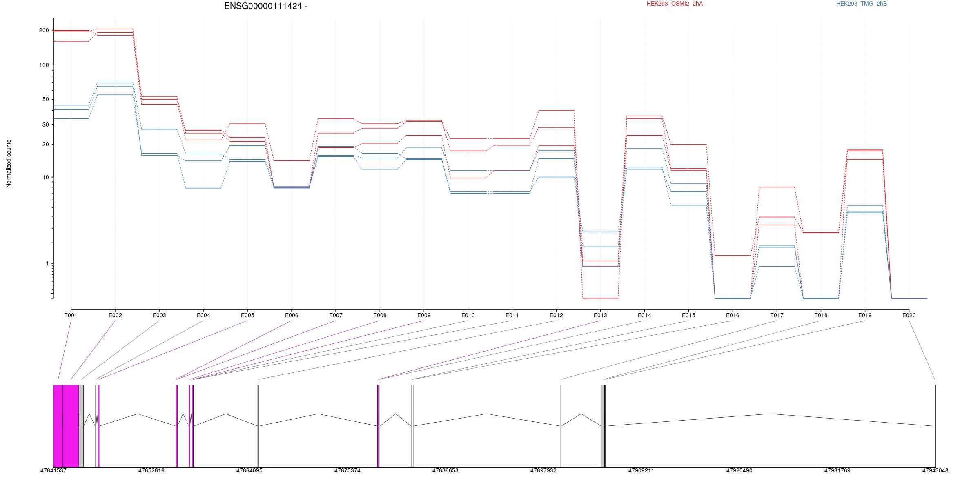The width and height of the screenshot is (980, 490).
Task: Select the Normalized counts axis label
Action: [9, 164]
